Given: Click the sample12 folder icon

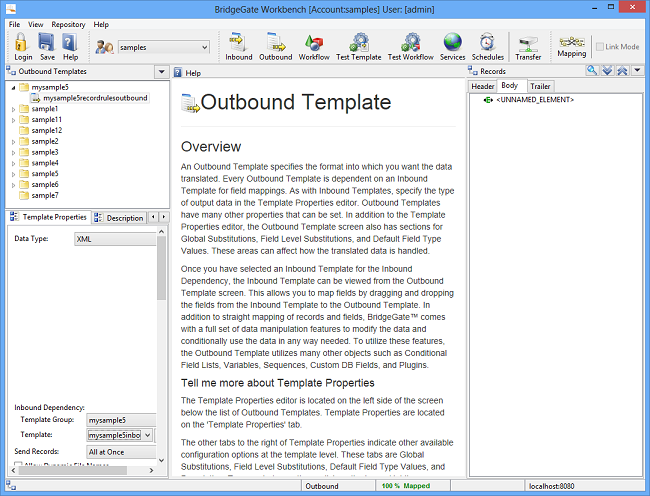Looking at the screenshot, I should click(x=24, y=131).
